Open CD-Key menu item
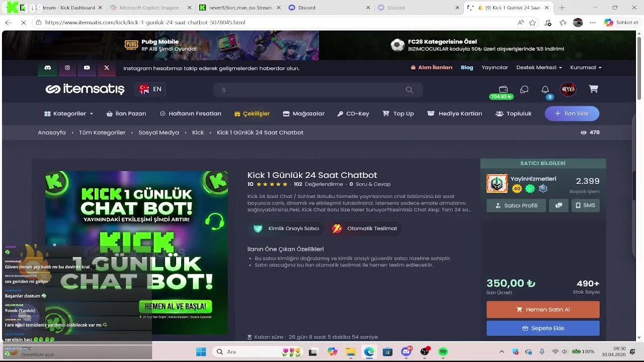 point(353,114)
